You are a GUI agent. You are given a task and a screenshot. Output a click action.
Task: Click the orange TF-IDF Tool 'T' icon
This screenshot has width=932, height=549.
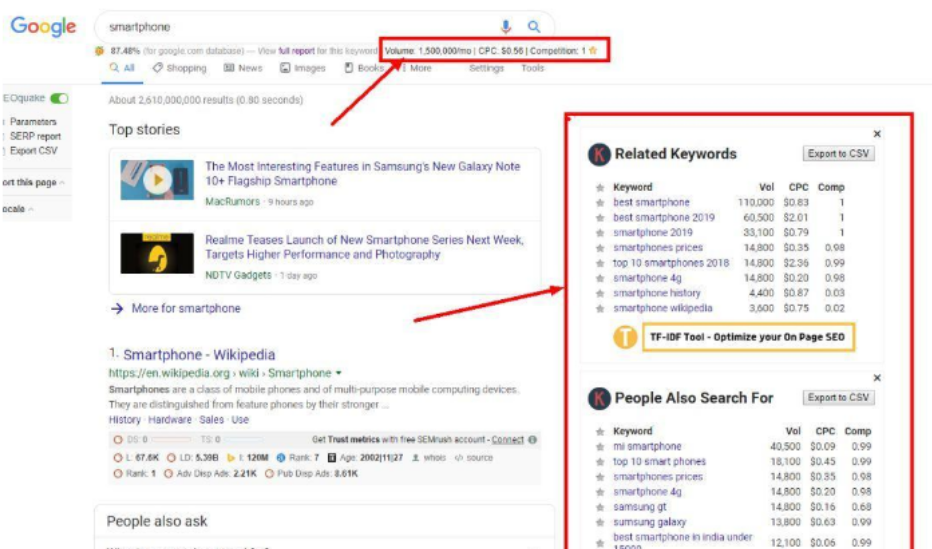point(625,337)
